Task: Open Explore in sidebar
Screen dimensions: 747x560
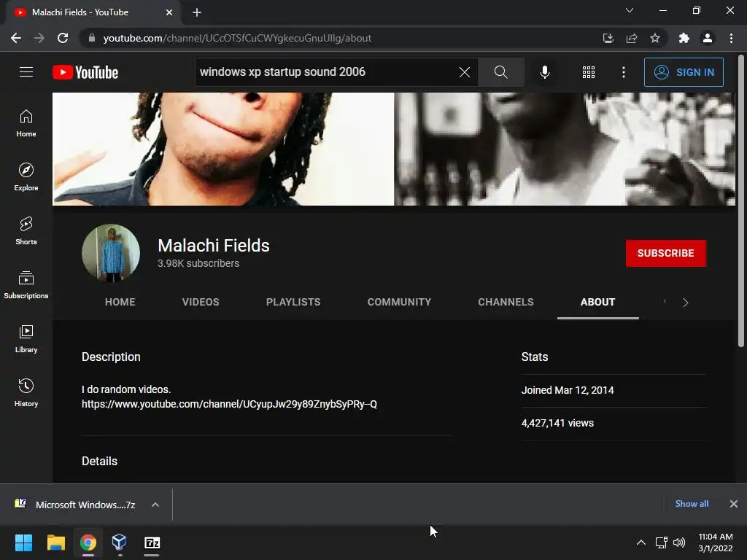Action: 26,177
